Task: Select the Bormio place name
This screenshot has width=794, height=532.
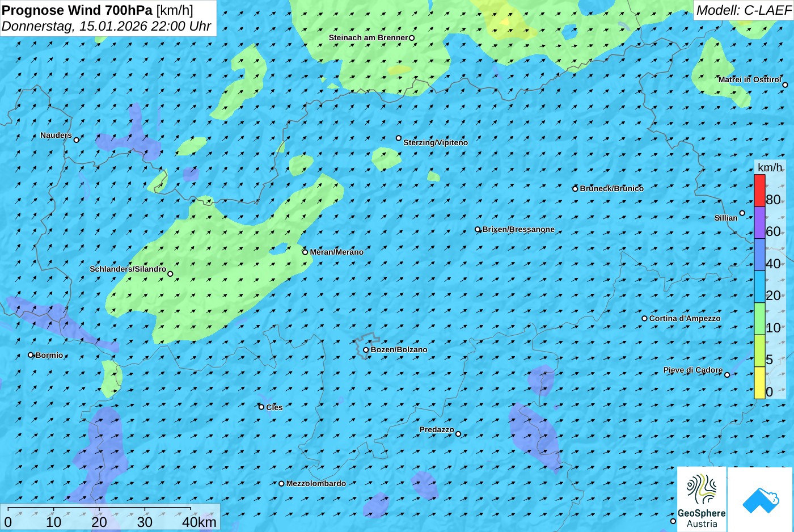Action: pos(49,355)
